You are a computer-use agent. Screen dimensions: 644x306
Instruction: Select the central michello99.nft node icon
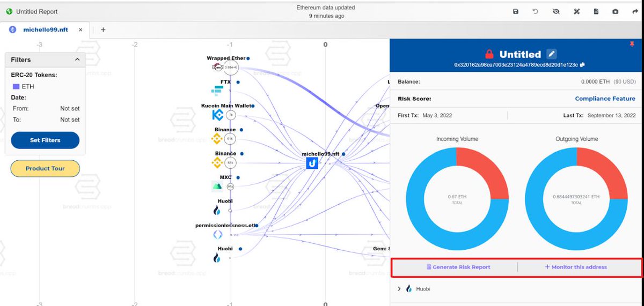pos(312,163)
